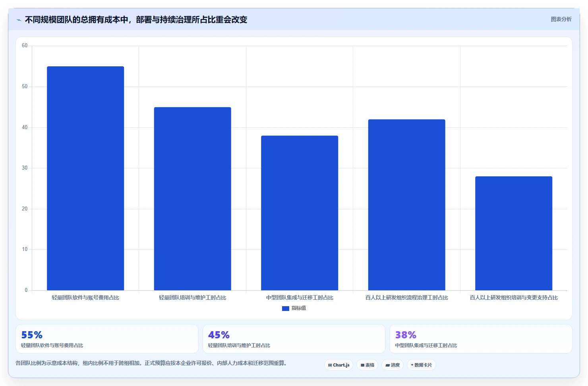Click the chart title about 总拥有成本

pyautogui.click(x=136, y=19)
